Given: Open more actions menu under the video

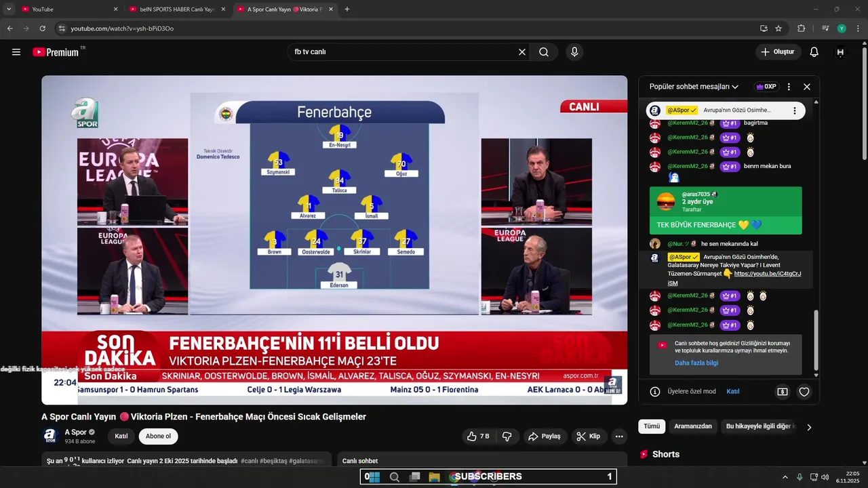Looking at the screenshot, I should coord(619,436).
